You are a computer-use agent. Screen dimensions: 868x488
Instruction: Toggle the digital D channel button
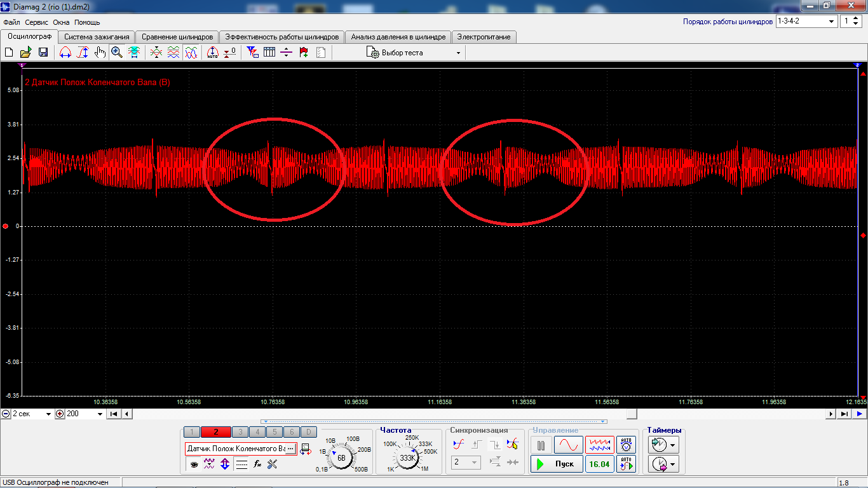[308, 432]
